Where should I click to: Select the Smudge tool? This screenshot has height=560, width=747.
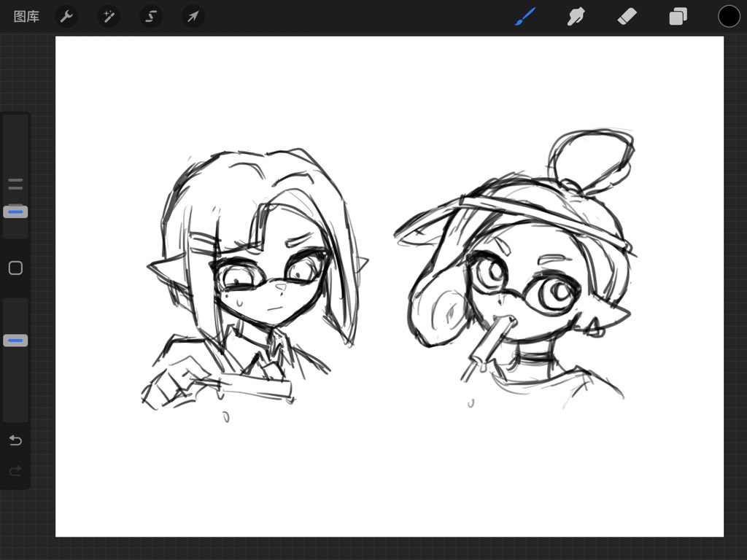coord(576,17)
